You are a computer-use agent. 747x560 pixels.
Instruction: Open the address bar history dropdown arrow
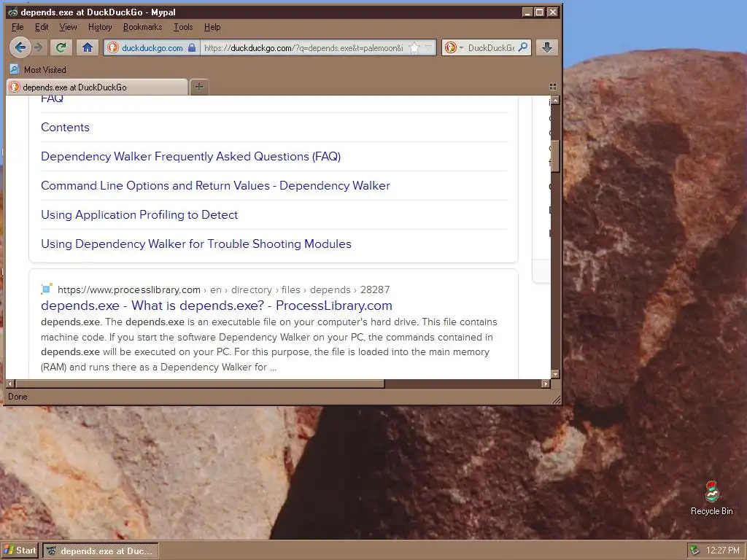coord(429,47)
